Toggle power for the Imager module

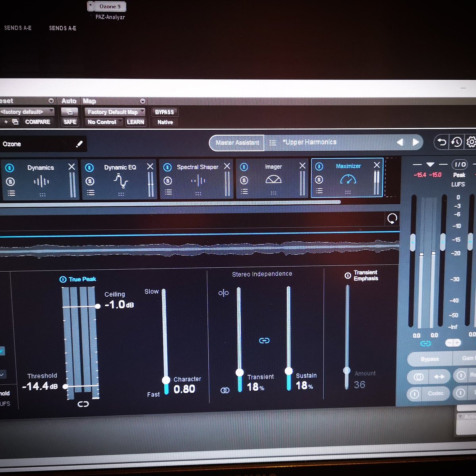(x=244, y=167)
